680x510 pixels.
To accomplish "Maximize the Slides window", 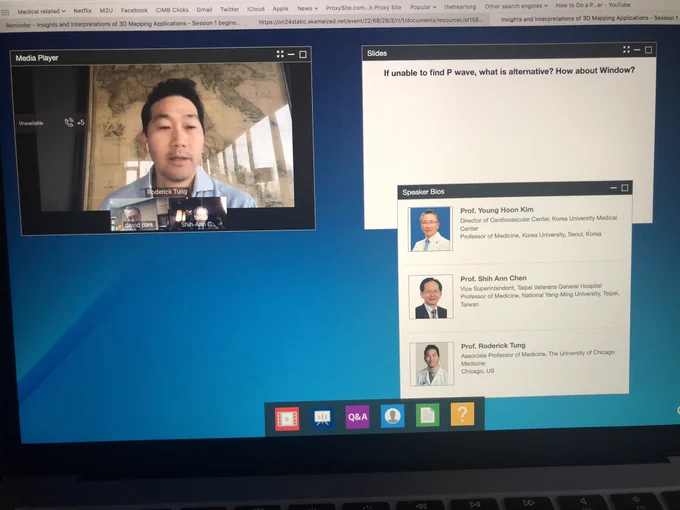I will (x=648, y=50).
